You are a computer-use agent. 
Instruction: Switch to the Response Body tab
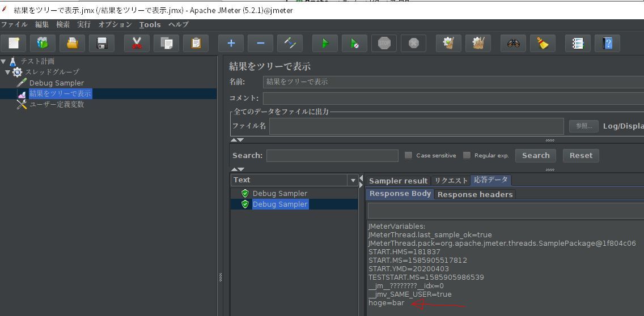point(400,194)
